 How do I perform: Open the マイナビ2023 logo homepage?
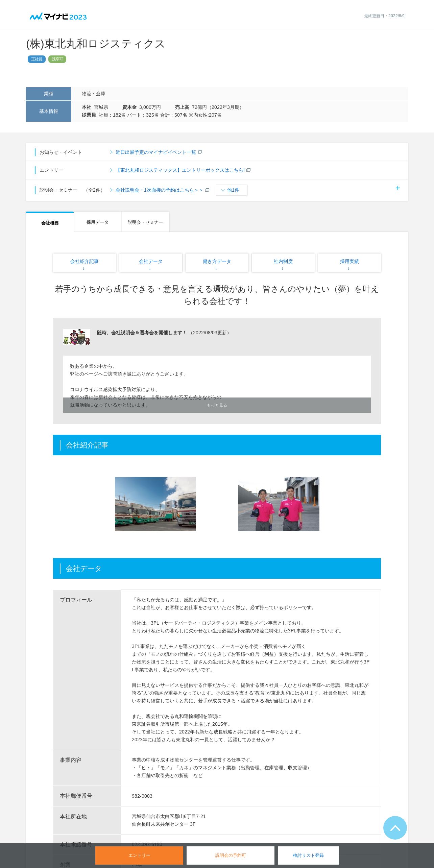click(58, 17)
